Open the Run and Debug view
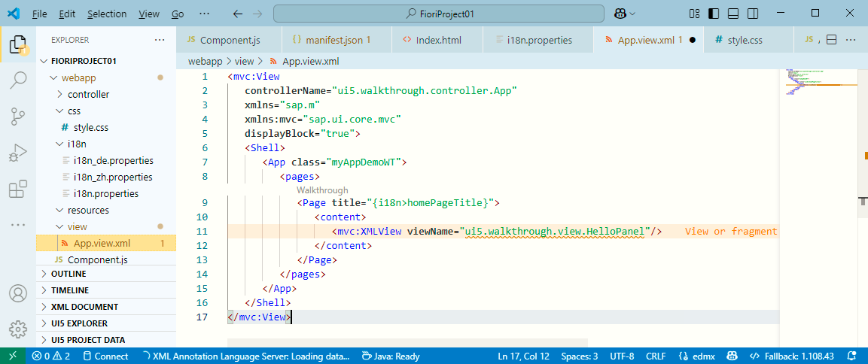The width and height of the screenshot is (868, 364). 18,152
